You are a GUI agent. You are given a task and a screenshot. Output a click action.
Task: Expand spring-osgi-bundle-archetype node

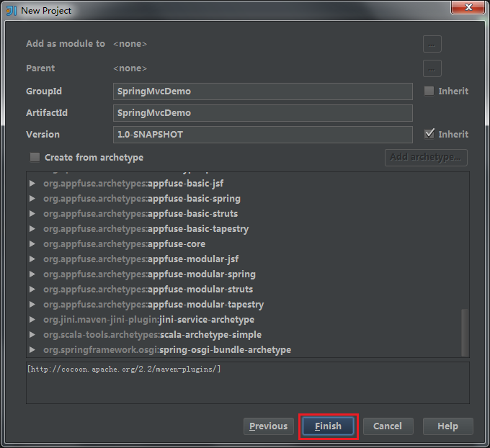[32, 349]
